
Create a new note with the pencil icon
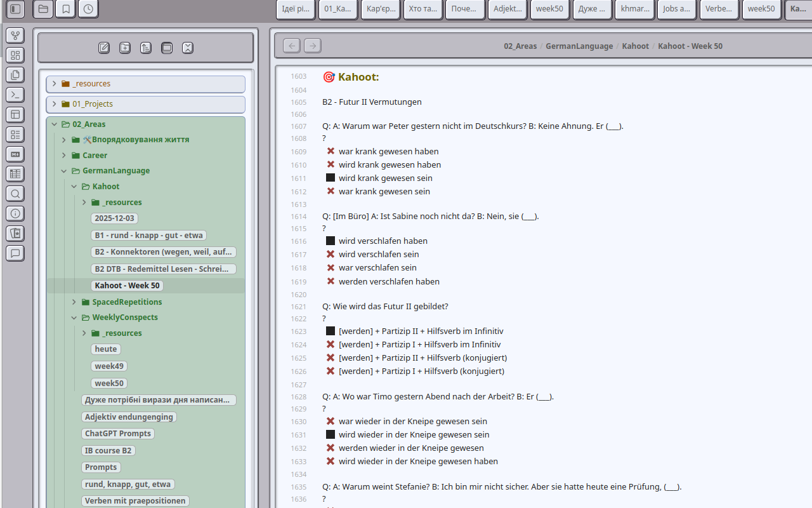104,48
